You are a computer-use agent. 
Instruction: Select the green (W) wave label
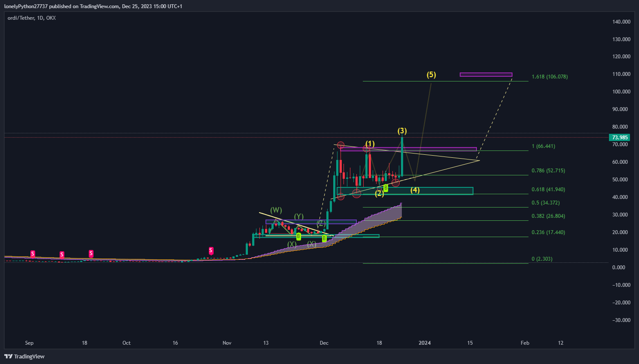pos(276,210)
